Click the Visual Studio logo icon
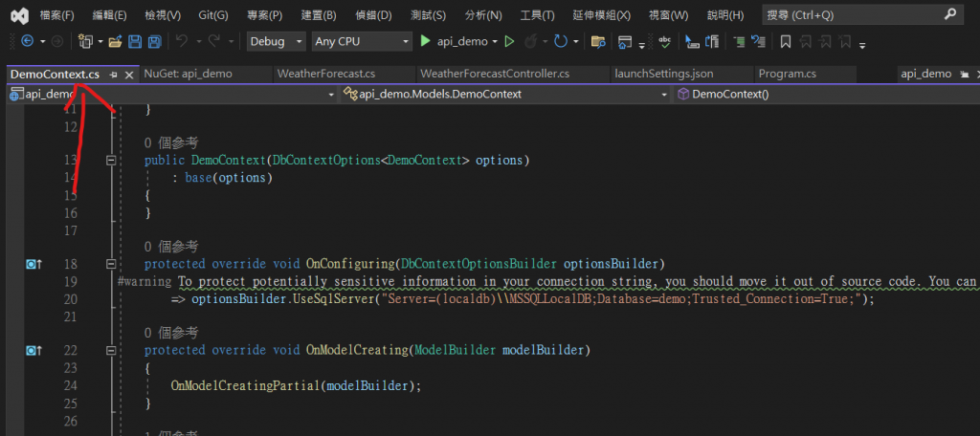The image size is (980, 436). pyautogui.click(x=19, y=15)
